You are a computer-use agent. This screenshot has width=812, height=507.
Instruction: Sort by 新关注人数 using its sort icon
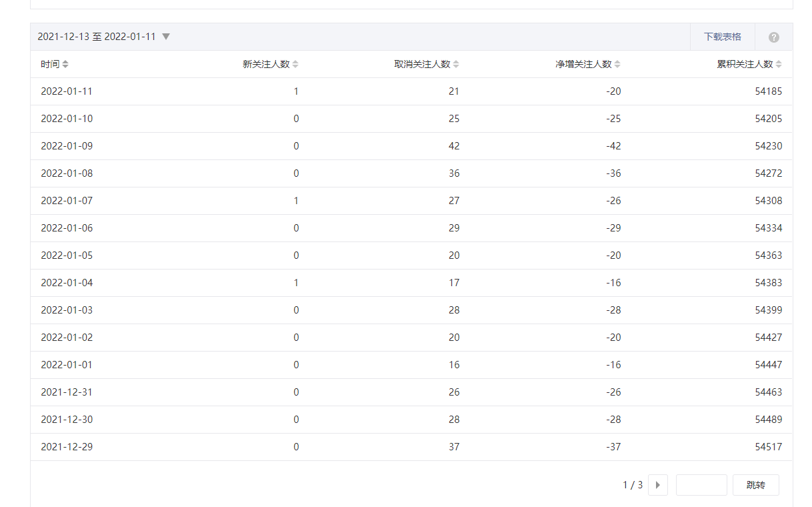[x=295, y=65]
